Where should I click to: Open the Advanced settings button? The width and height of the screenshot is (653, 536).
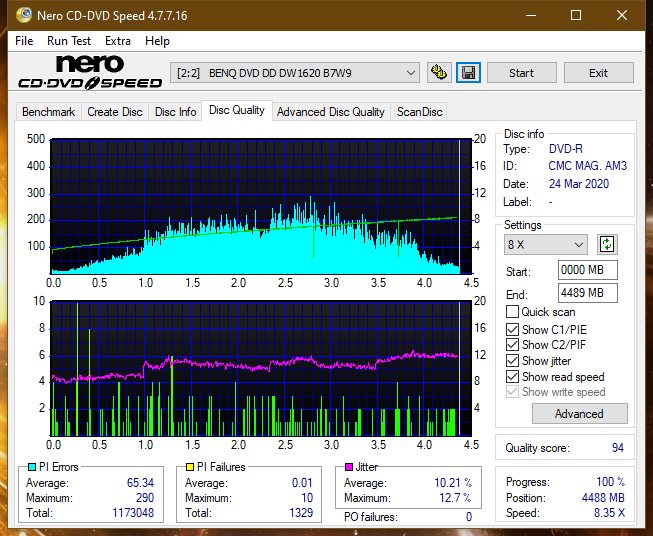click(579, 414)
